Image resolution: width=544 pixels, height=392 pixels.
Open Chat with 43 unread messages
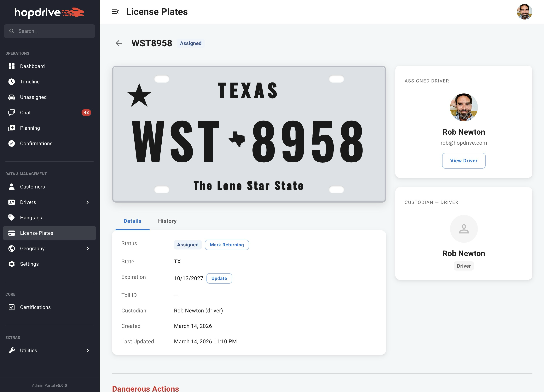pyautogui.click(x=25, y=112)
